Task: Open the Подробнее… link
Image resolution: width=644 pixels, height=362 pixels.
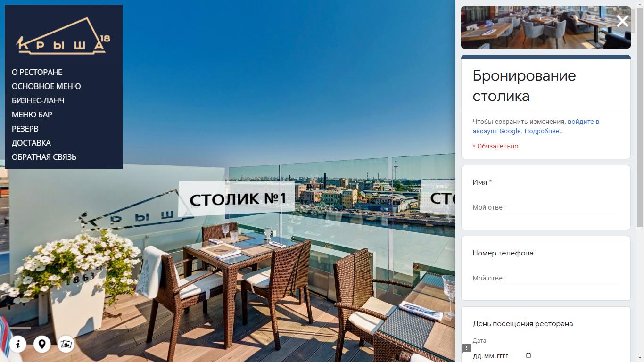Action: [x=544, y=131]
